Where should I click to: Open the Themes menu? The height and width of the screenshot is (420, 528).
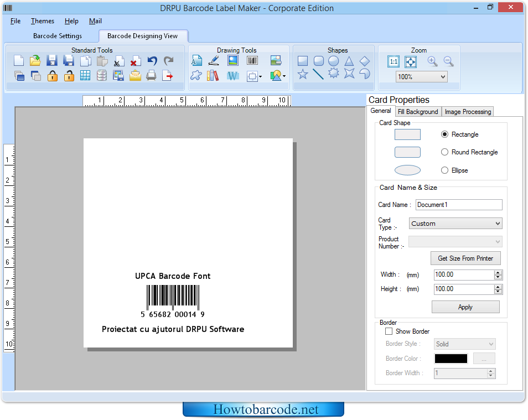43,21
